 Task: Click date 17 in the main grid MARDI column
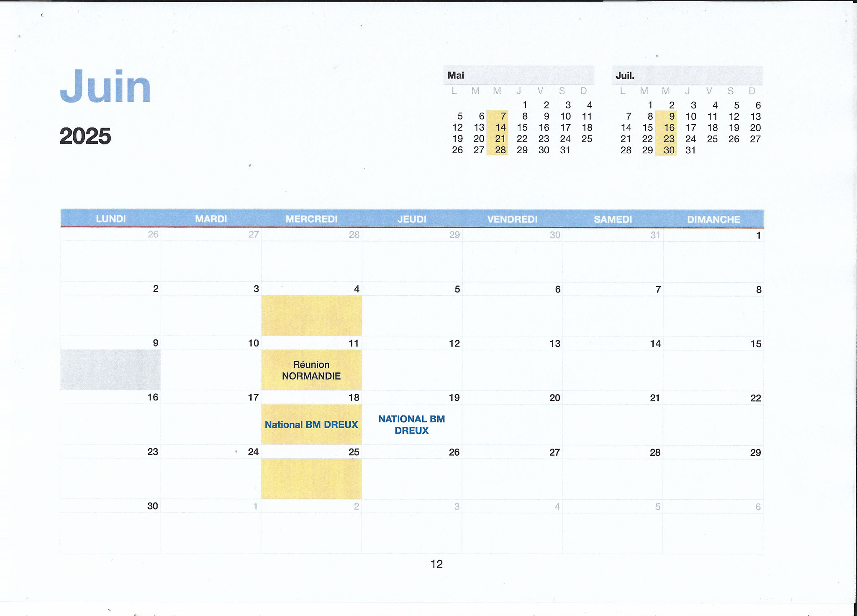pos(254,397)
